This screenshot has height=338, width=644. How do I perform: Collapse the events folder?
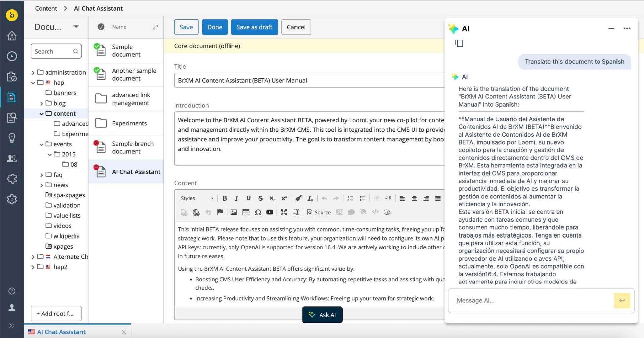coord(41,145)
